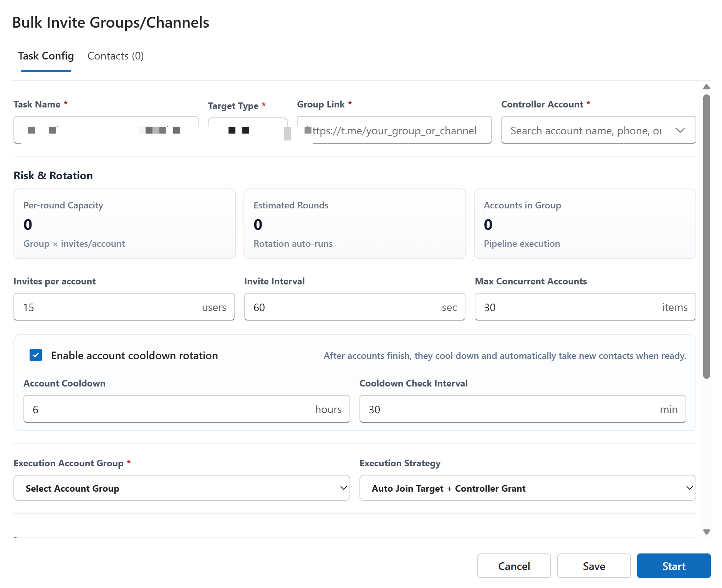Click the cooldown description text
The width and height of the screenshot is (722, 588).
pos(505,356)
